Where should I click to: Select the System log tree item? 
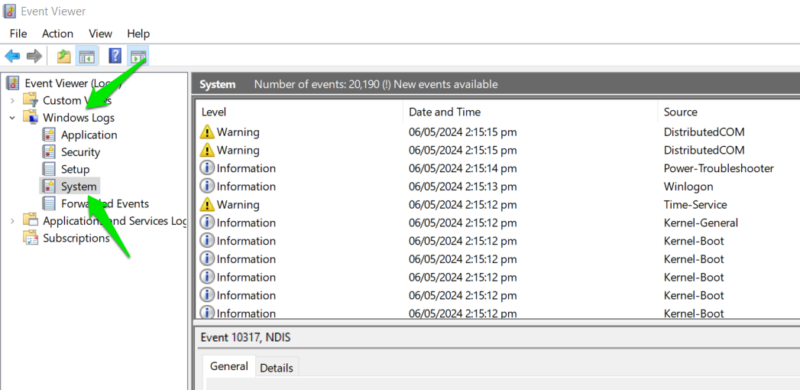coord(79,186)
